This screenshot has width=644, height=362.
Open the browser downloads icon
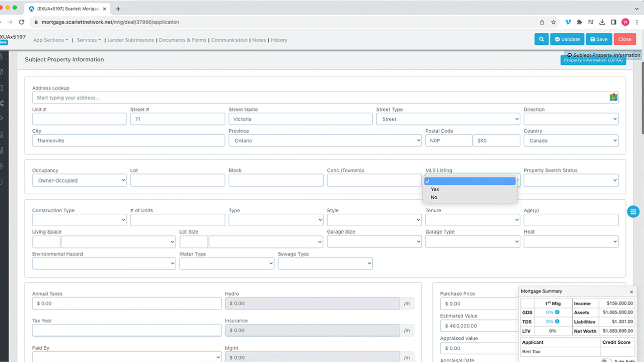pos(602,22)
